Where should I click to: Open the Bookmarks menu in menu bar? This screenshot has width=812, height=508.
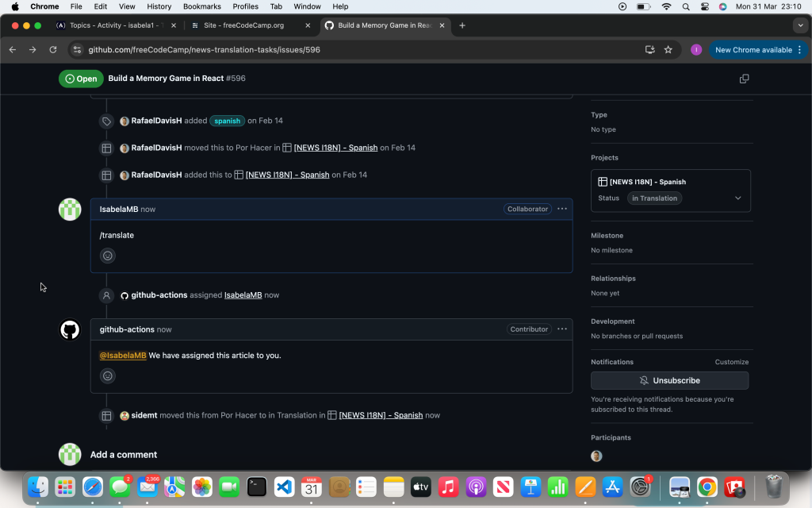pos(201,6)
